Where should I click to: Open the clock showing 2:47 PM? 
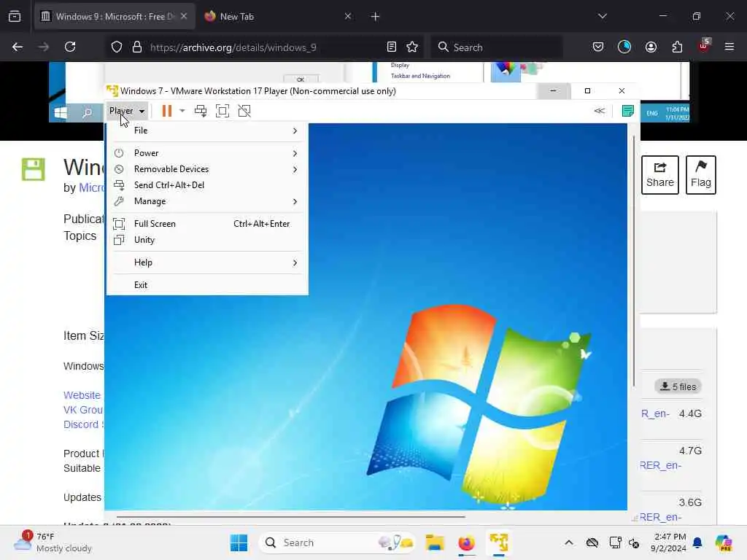pyautogui.click(x=668, y=542)
